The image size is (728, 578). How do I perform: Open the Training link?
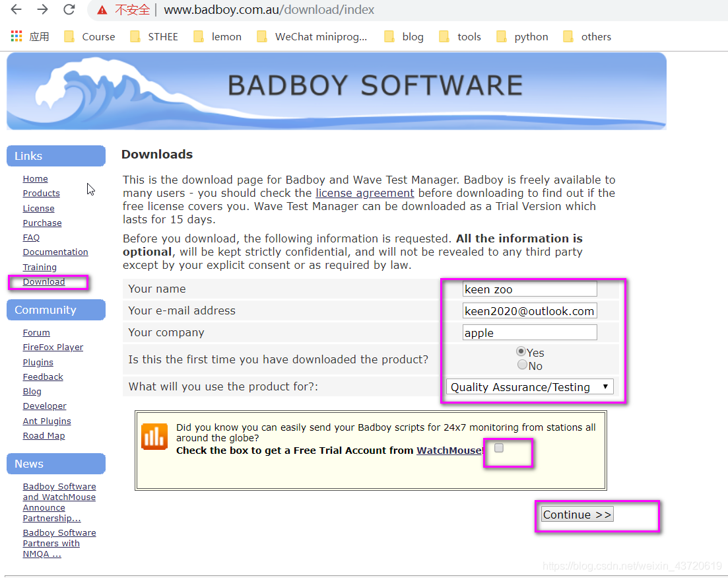click(x=40, y=267)
